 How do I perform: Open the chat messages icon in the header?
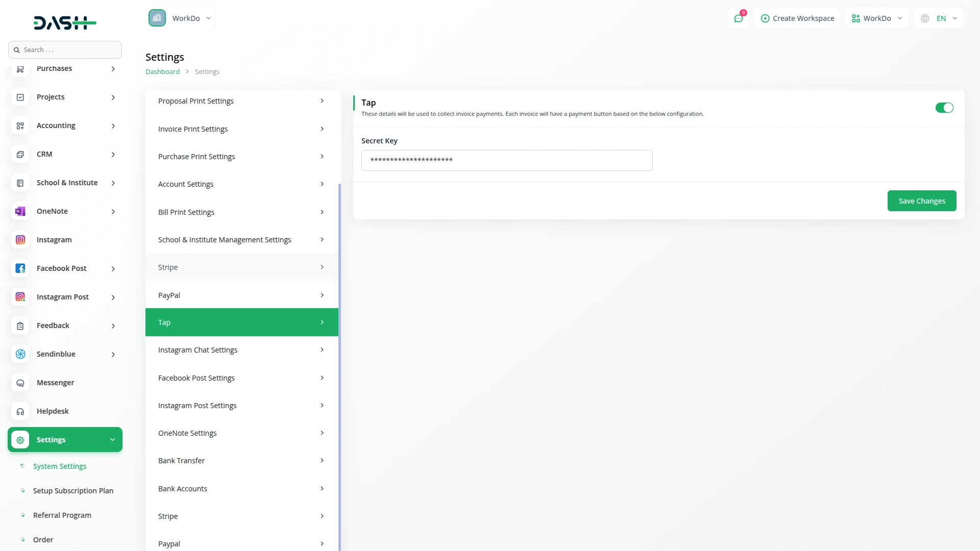point(738,18)
